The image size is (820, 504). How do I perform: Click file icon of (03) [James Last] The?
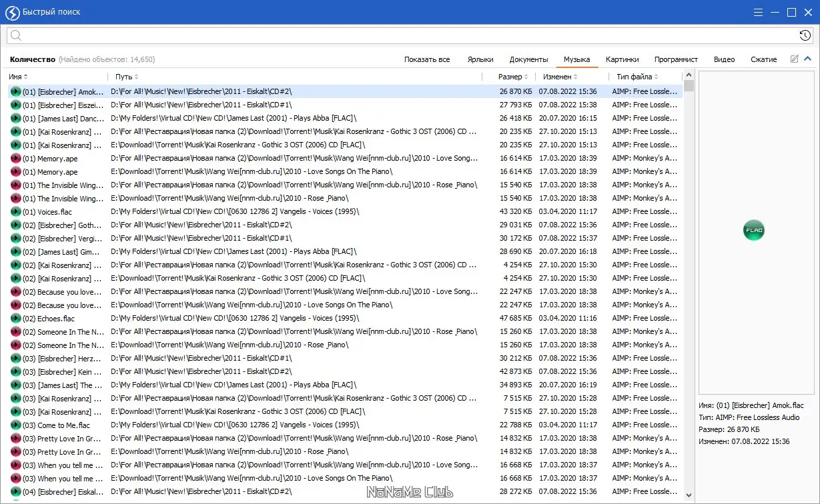16,385
